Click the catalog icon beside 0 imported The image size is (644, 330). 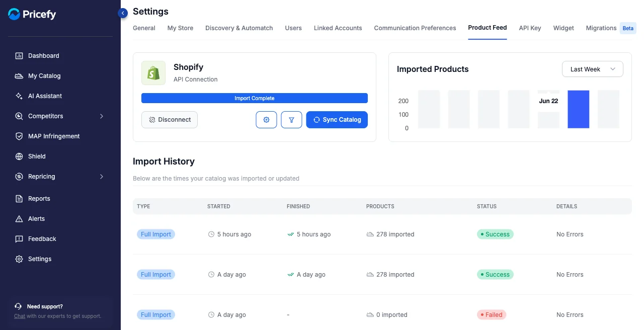pos(370,315)
